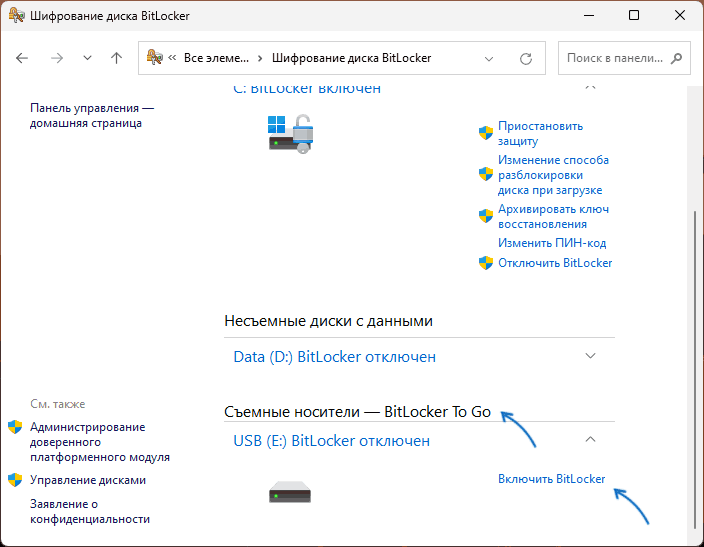Click the BitLocker title bar icon
704x547 pixels.
[17, 15]
